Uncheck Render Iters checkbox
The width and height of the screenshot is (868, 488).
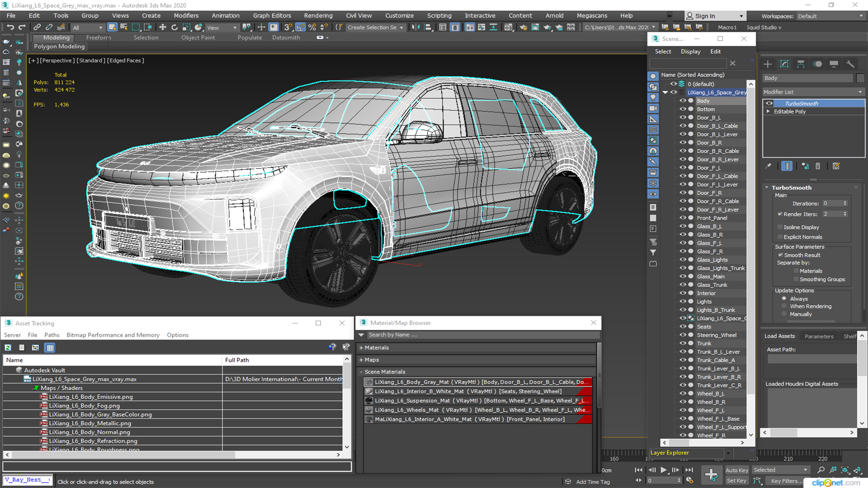(780, 214)
